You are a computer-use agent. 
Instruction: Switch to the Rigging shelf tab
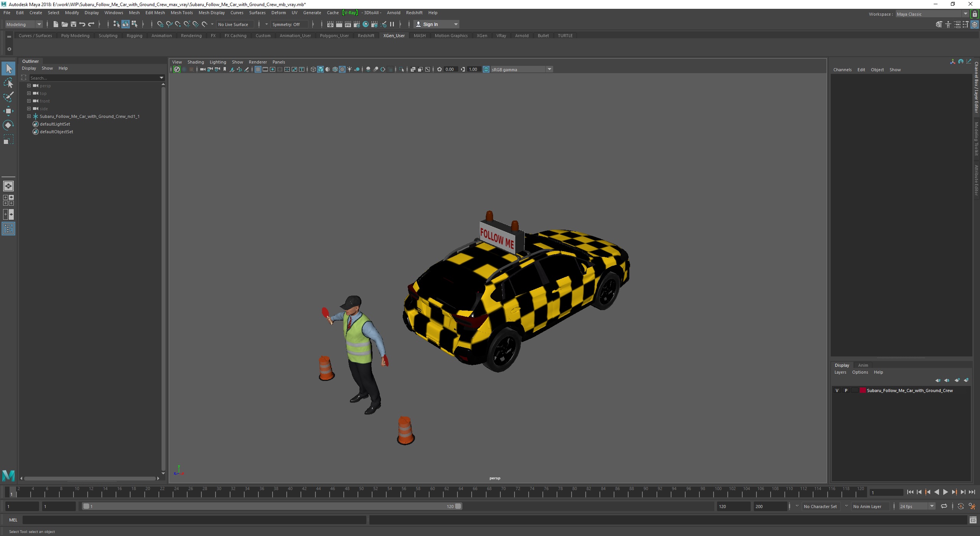coord(134,36)
